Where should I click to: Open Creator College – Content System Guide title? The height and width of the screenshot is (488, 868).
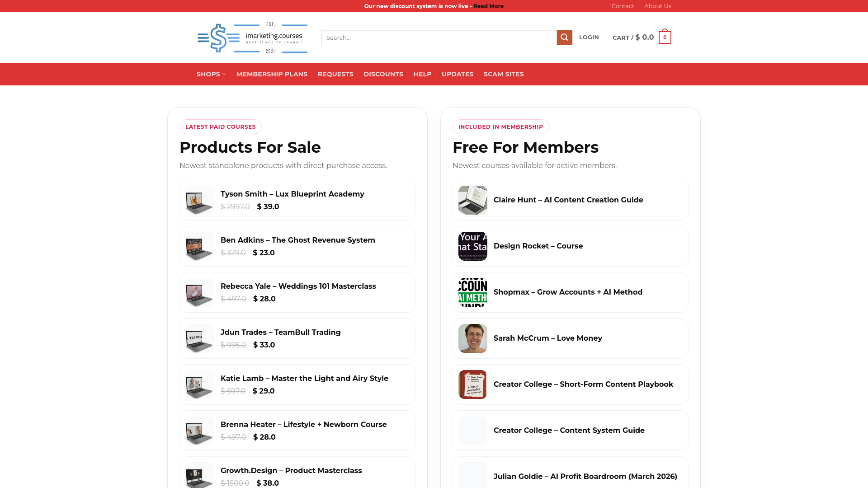click(569, 430)
